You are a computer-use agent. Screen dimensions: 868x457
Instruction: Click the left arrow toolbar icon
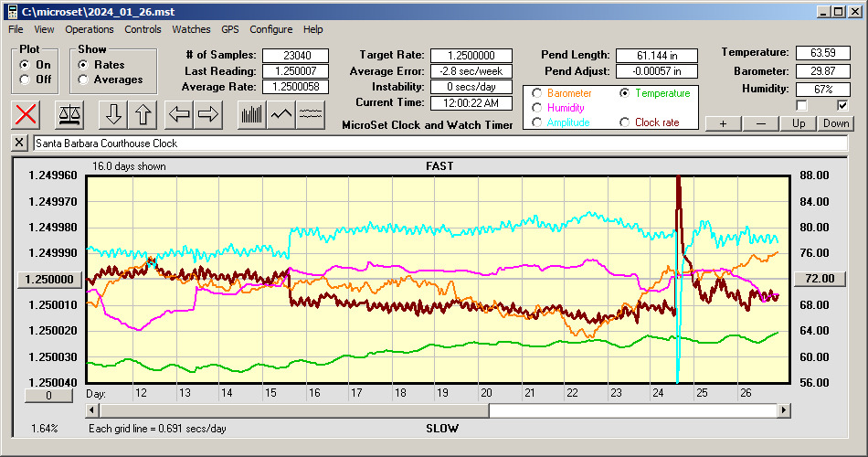point(179,114)
